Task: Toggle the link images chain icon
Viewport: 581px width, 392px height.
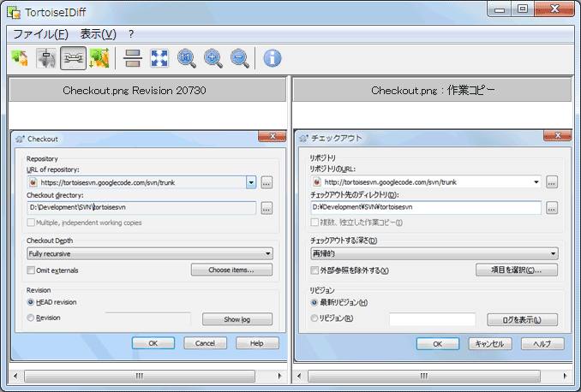Action: click(74, 58)
